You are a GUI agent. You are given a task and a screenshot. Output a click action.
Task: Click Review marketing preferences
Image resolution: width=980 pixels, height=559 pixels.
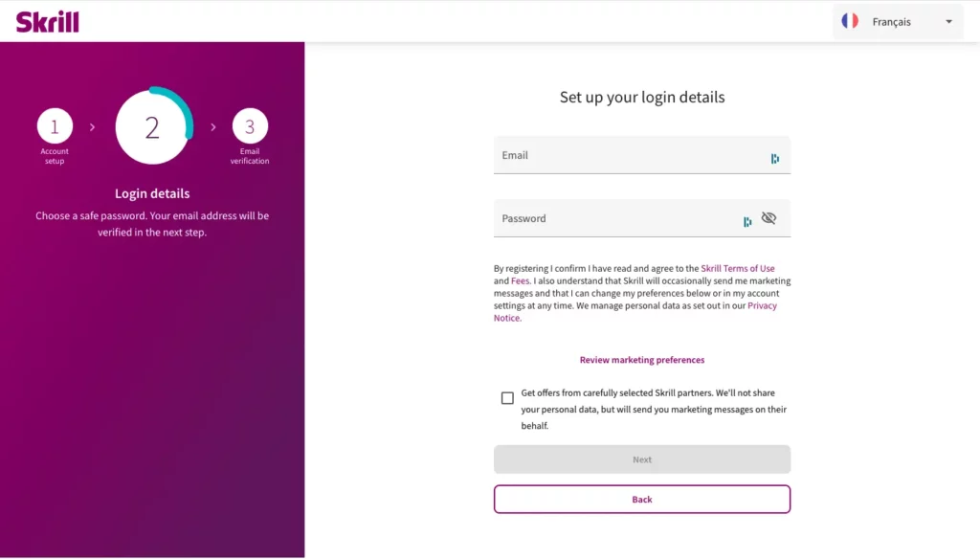(x=641, y=360)
